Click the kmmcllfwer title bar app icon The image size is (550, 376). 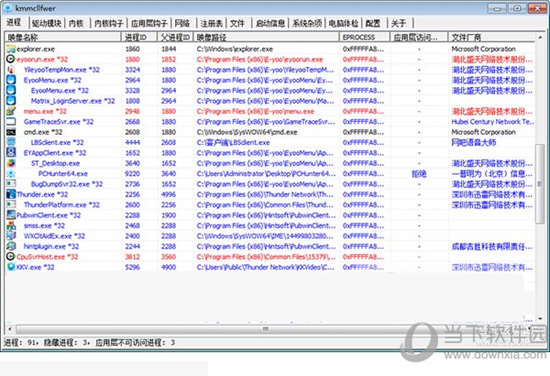click(8, 8)
